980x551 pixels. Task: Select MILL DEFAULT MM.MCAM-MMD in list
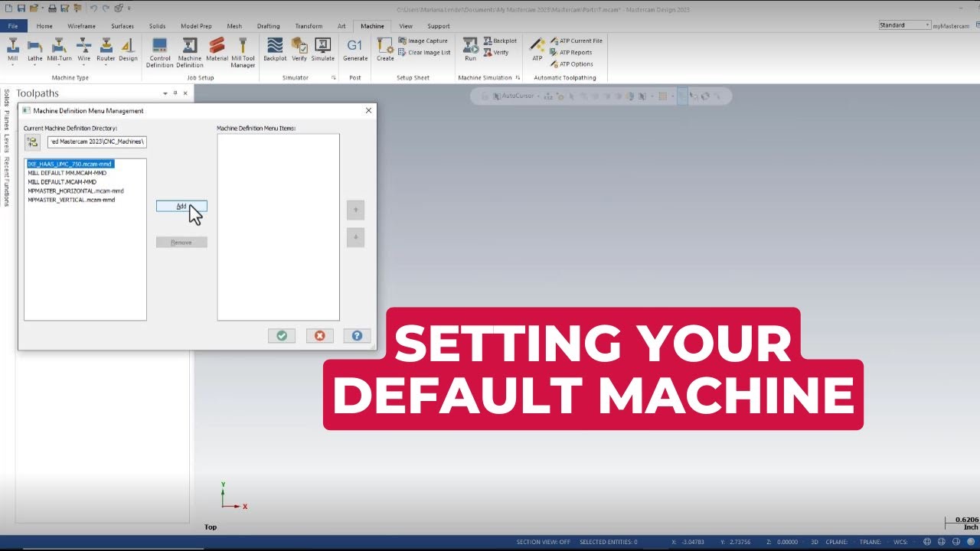(67, 173)
